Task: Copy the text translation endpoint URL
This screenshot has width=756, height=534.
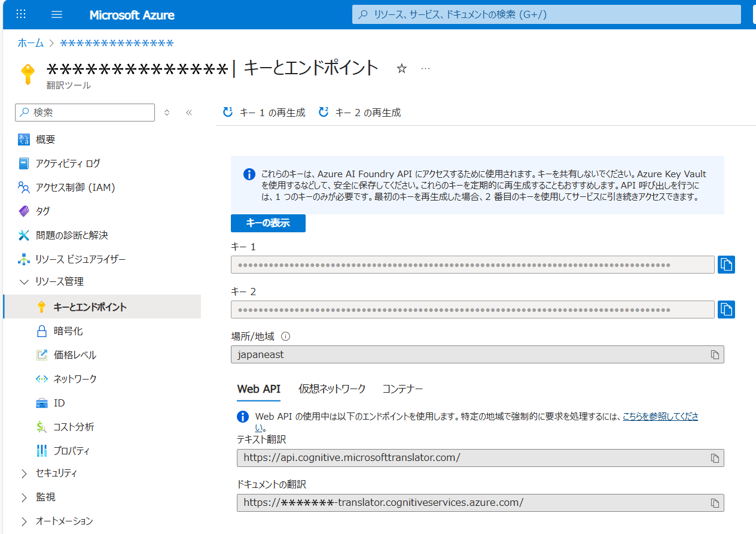Action: tap(715, 458)
